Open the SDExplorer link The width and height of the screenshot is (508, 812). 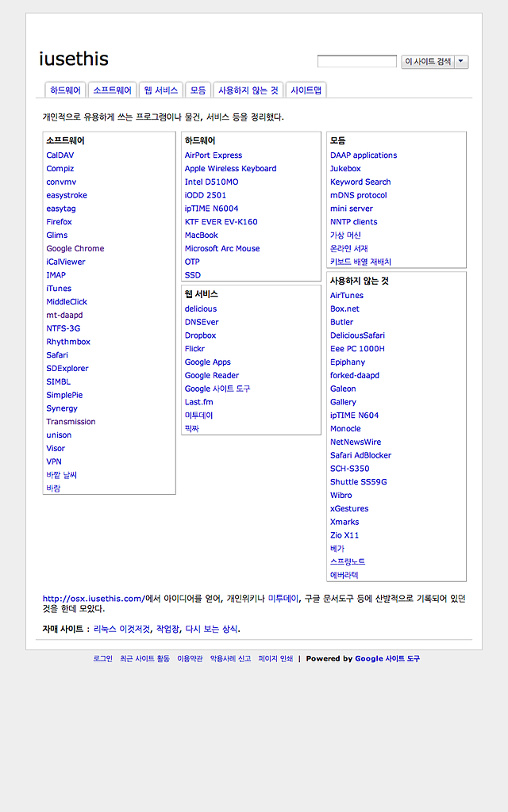67,368
